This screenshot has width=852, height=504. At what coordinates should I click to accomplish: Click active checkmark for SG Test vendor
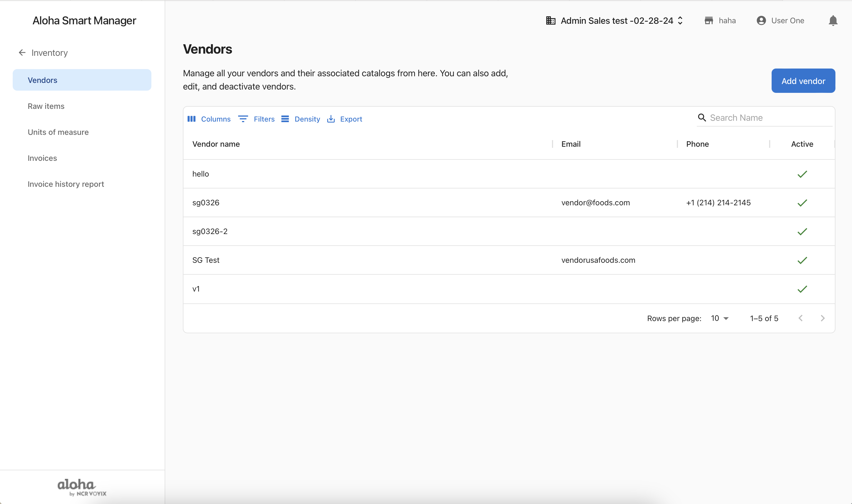pyautogui.click(x=802, y=261)
